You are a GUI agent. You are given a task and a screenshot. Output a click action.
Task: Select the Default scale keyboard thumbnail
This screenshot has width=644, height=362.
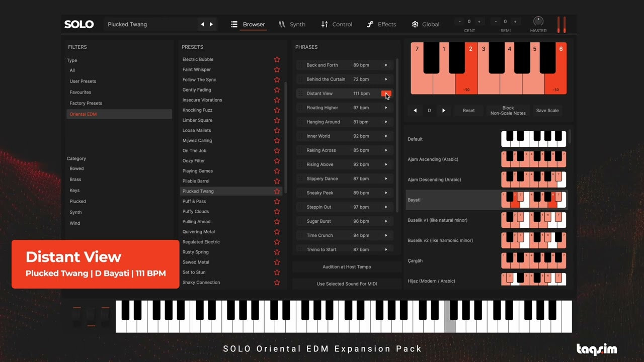pyautogui.click(x=534, y=139)
